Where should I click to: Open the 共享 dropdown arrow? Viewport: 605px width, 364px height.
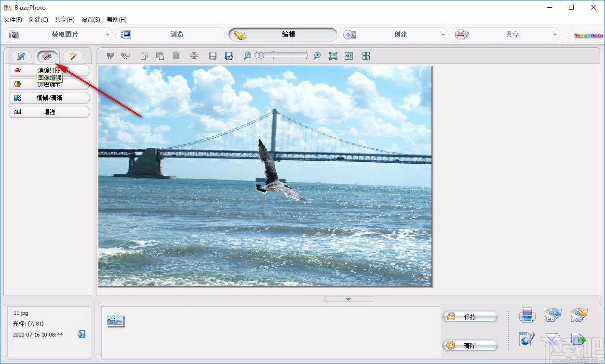(x=555, y=34)
